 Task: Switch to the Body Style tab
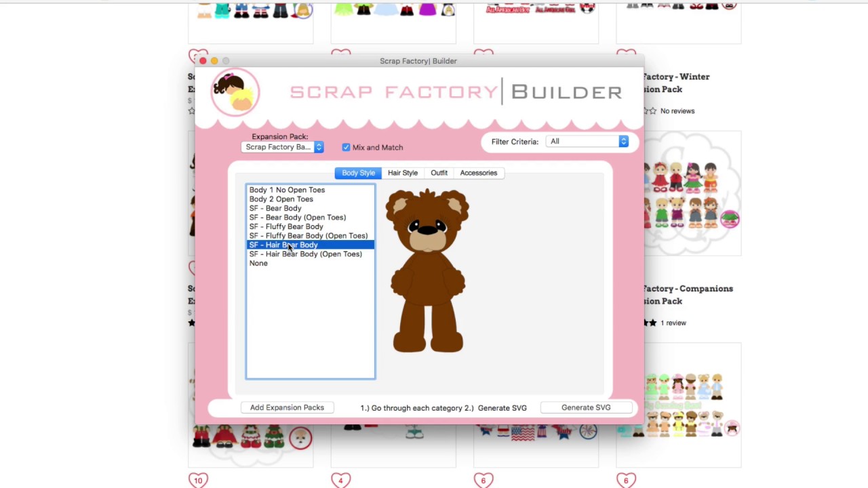click(358, 173)
